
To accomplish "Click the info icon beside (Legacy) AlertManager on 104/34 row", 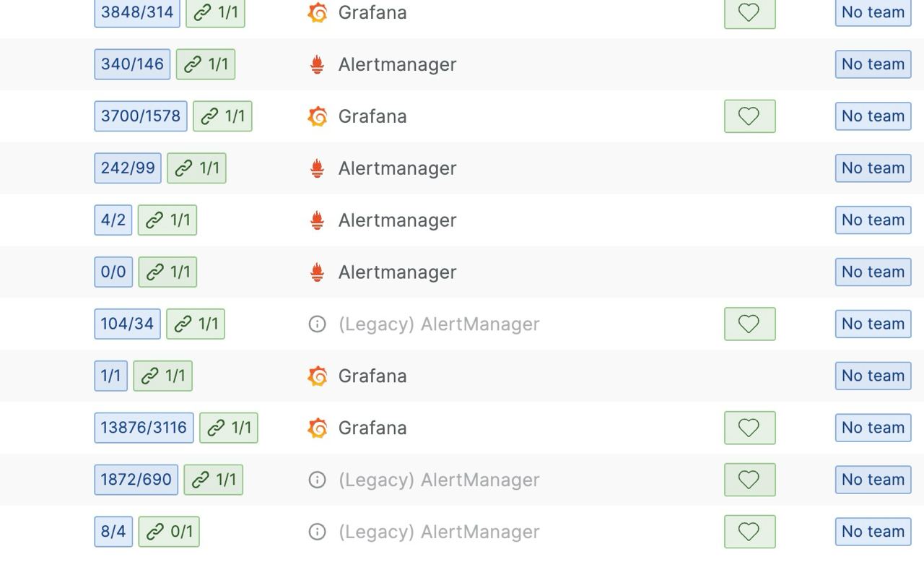I will click(x=315, y=324).
